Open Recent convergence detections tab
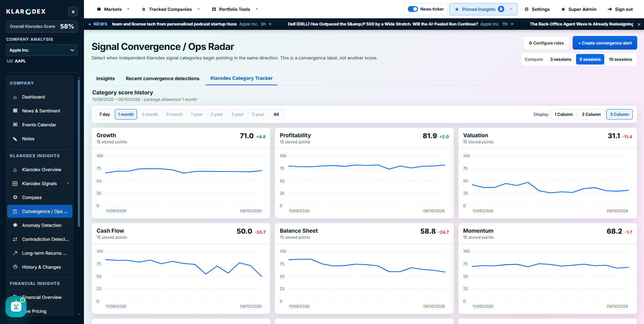 (162, 78)
